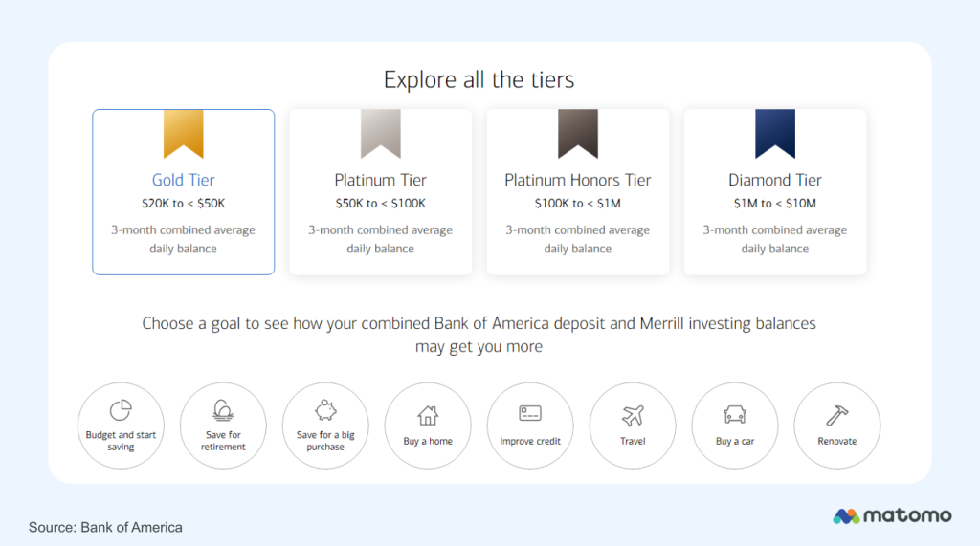Click the piggy bank icon

pos(325,410)
